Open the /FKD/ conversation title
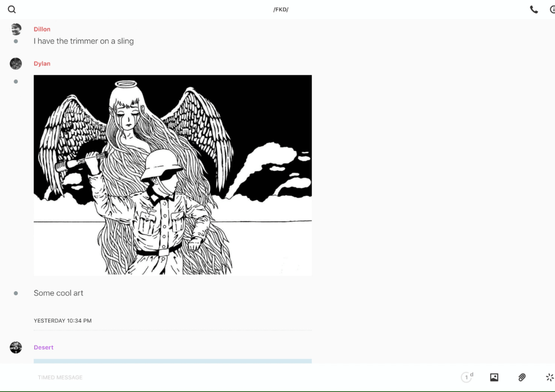This screenshot has height=392, width=555. 281,10
